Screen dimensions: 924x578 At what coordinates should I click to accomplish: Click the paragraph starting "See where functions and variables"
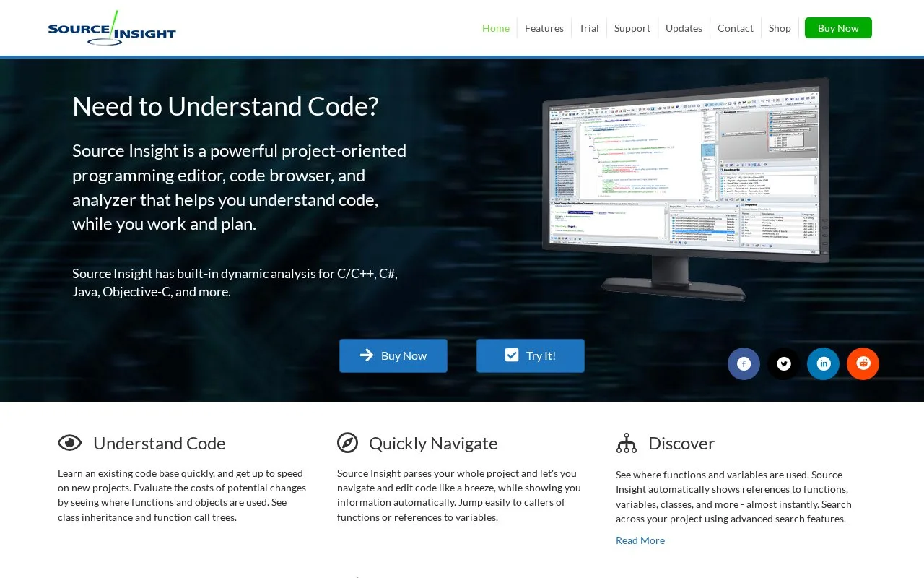click(734, 497)
